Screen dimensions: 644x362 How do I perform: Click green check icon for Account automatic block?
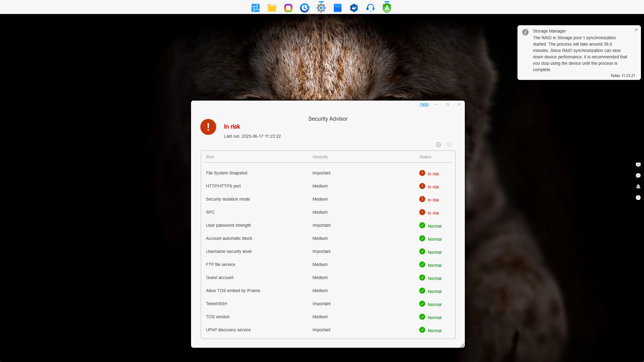422,238
